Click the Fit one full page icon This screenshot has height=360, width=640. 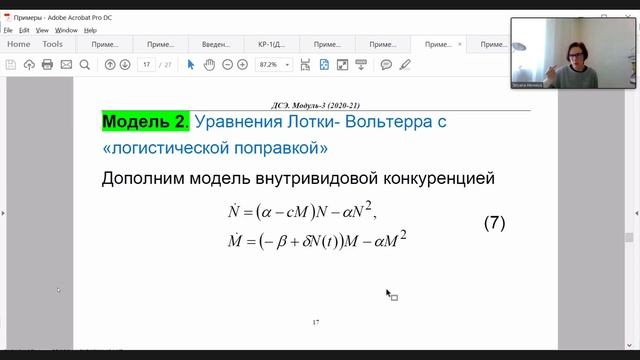coord(324,64)
